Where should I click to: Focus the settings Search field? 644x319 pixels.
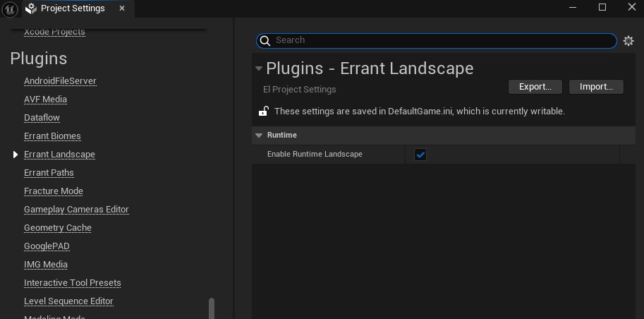tap(436, 41)
